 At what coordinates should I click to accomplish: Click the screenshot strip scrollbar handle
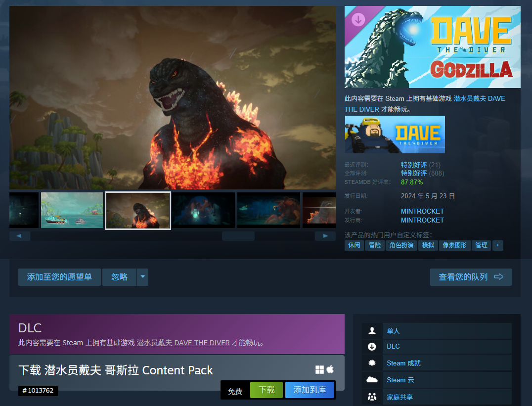pyautogui.click(x=238, y=236)
